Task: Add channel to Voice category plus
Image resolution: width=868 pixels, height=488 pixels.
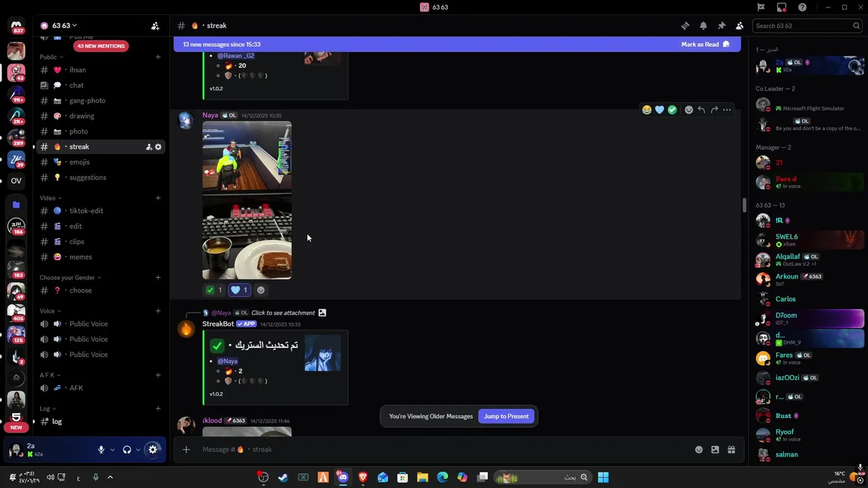Action: (158, 311)
